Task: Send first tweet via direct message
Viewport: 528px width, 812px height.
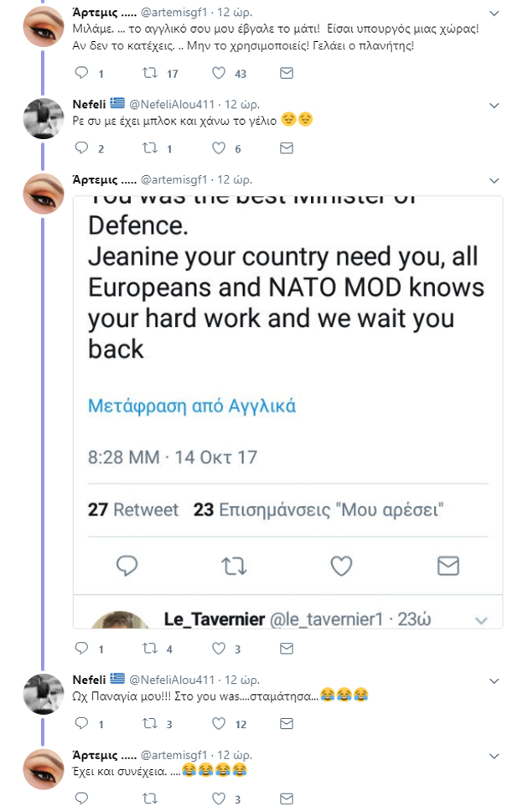Action: click(286, 74)
